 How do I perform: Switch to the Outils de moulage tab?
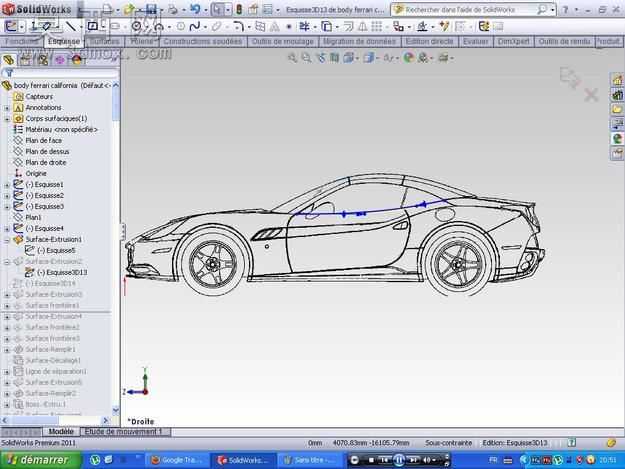pyautogui.click(x=282, y=41)
